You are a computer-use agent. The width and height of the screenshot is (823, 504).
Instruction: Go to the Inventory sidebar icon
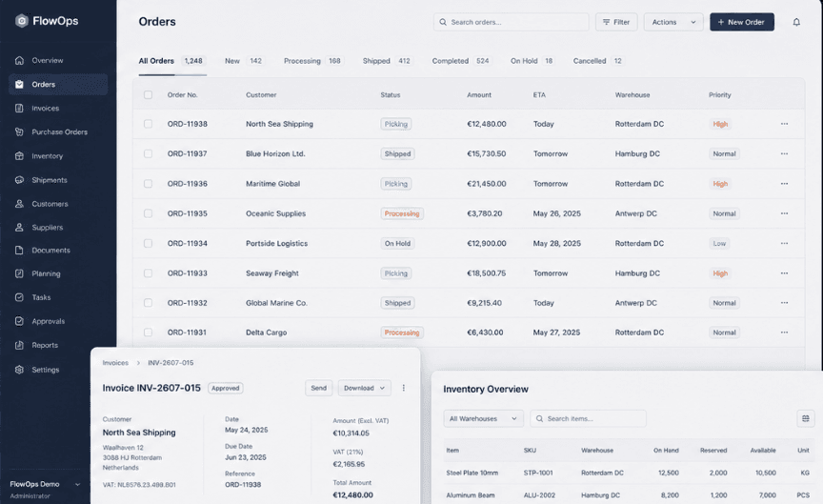(x=19, y=156)
